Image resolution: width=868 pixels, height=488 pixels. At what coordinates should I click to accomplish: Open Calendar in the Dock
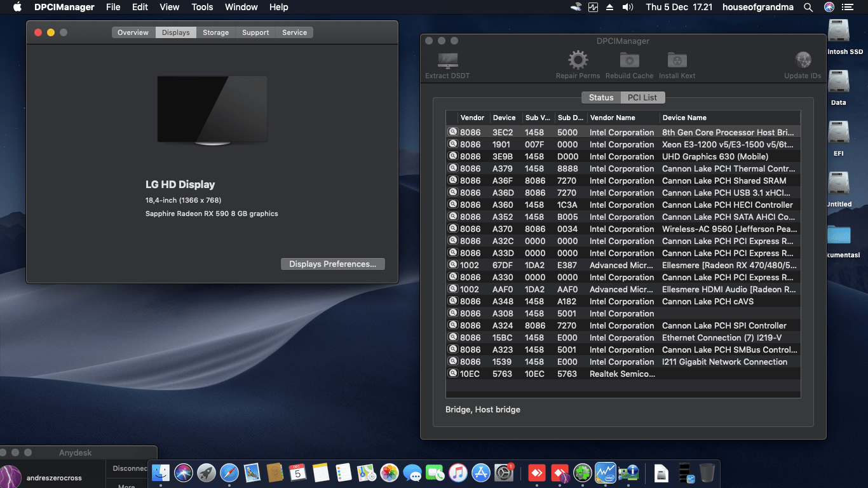pyautogui.click(x=298, y=473)
